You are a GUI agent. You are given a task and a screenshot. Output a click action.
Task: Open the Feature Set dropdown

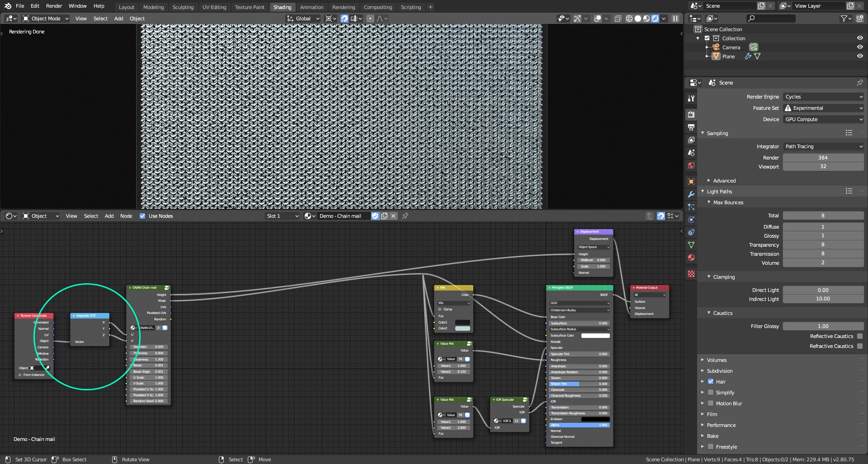[823, 108]
